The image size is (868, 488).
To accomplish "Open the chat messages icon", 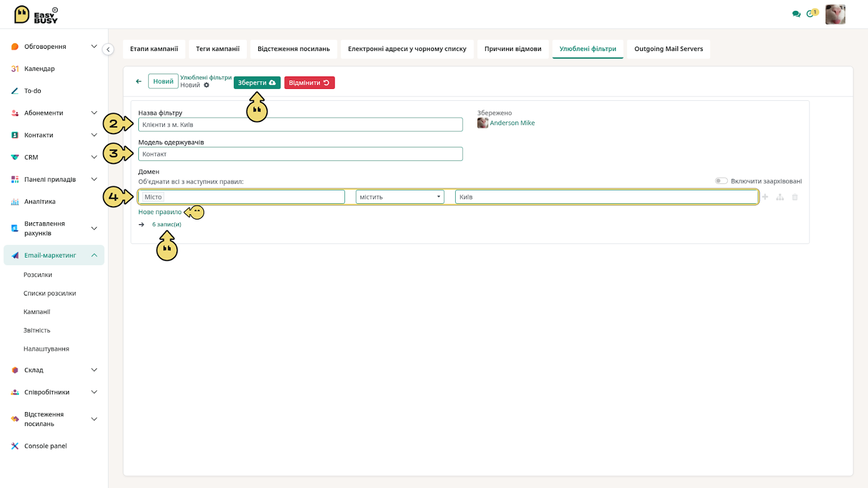I will point(796,14).
